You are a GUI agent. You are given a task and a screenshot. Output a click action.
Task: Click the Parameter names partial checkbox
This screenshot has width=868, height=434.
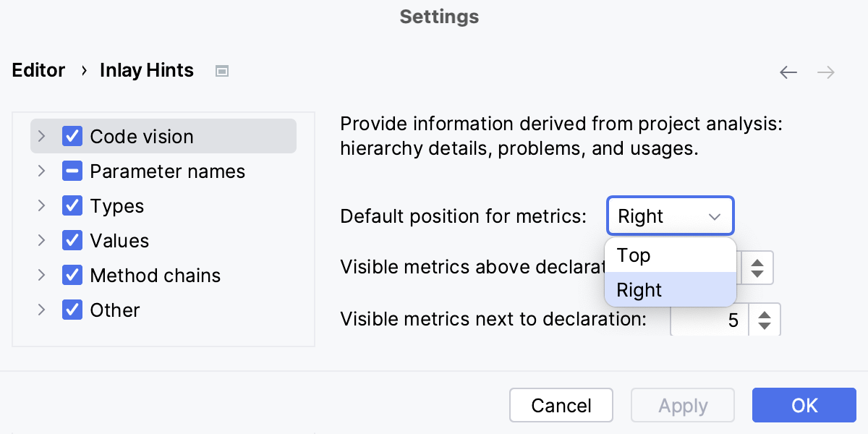click(x=72, y=171)
